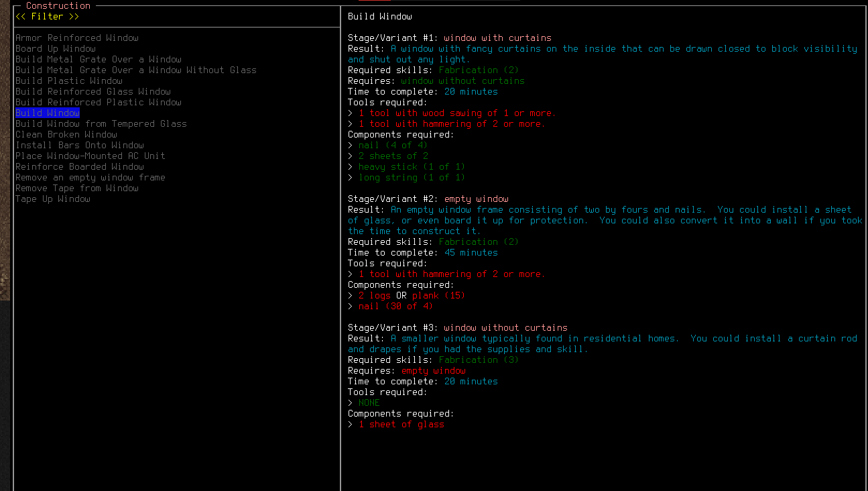Screen dimensions: 868x491
Task: Click the 45 minutes completion time
Action: pos(471,252)
